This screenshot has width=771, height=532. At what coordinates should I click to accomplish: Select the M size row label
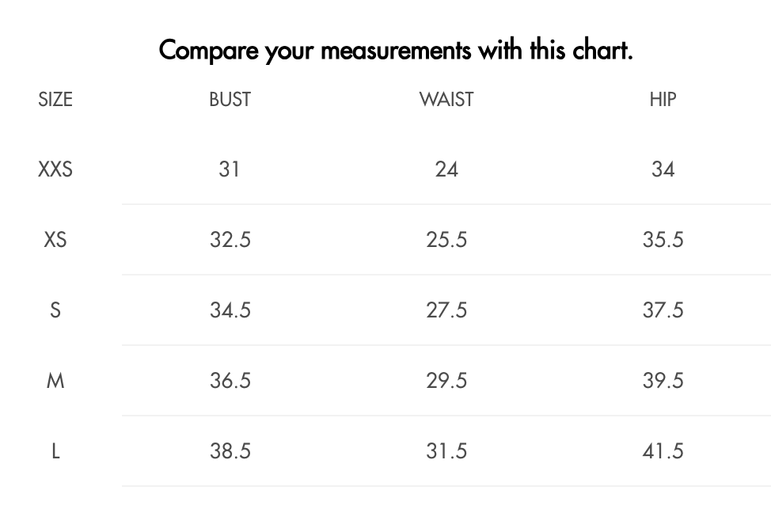55,381
